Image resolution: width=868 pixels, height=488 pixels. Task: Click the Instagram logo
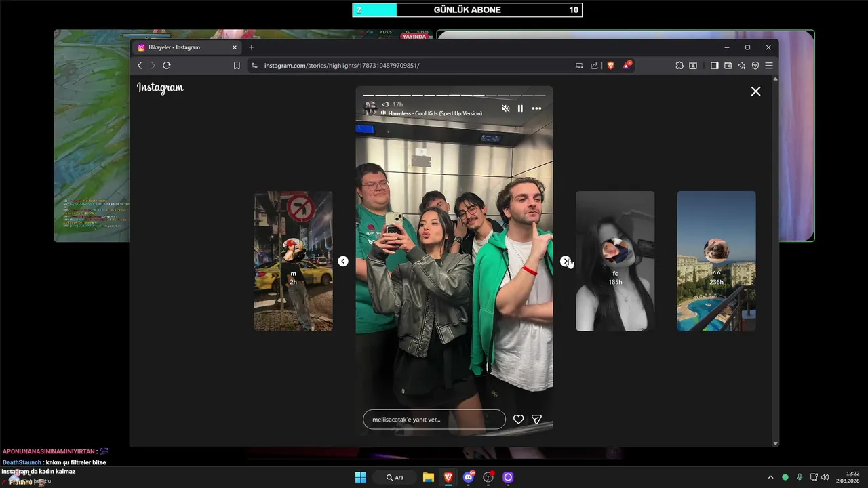coord(160,87)
